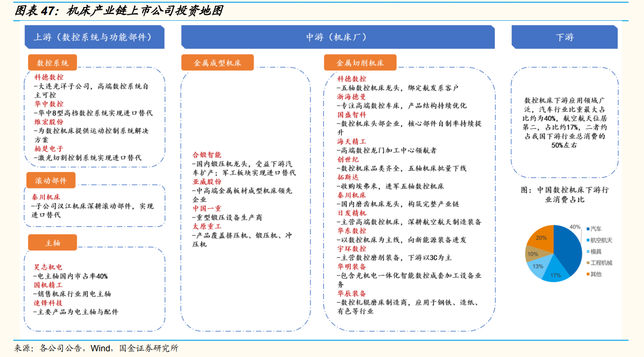
Task: Click the 模具 legend color swatch
Action: click(x=588, y=252)
